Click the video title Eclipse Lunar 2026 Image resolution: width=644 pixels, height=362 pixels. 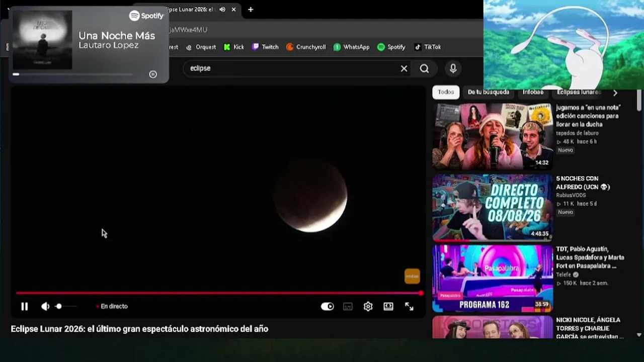pyautogui.click(x=139, y=329)
